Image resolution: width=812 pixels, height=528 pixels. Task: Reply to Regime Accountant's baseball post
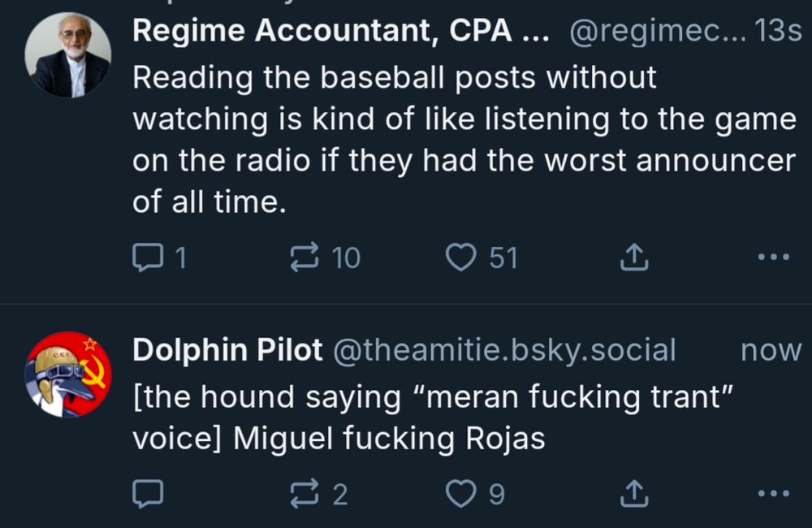[x=148, y=258]
